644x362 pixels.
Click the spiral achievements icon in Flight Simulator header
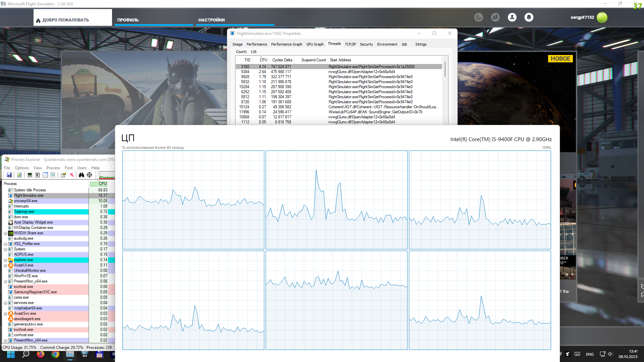pyautogui.click(x=479, y=17)
